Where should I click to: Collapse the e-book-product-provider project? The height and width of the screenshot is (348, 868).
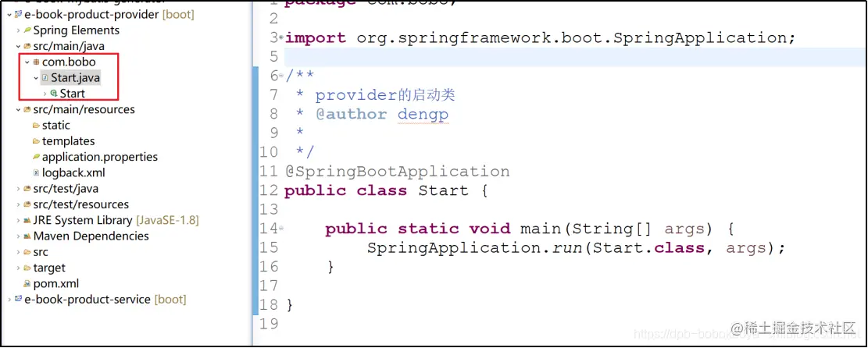point(10,14)
